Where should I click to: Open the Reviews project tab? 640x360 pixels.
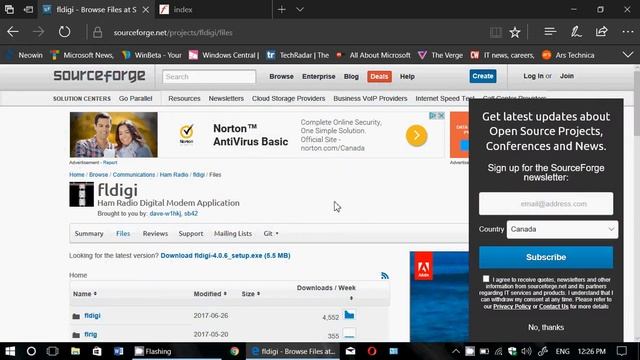tap(155, 233)
